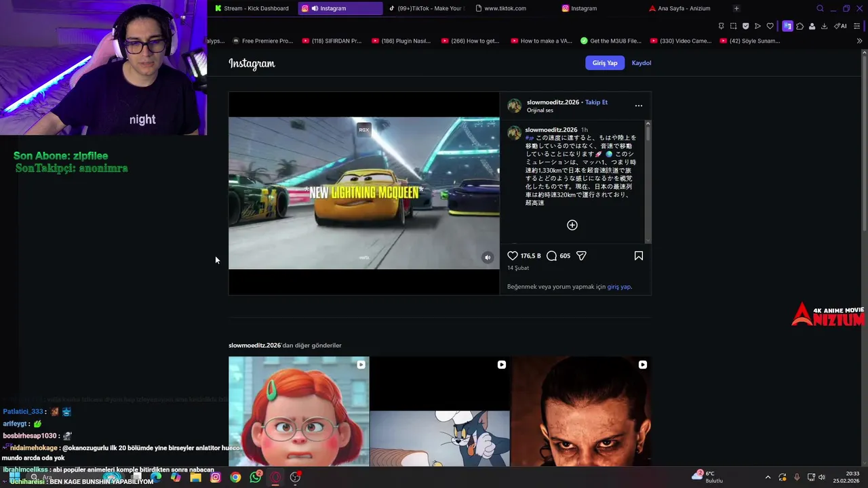Viewport: 868px width, 488px height.
Task: Switch to the Ana Sayfa - Anizium tab
Action: pos(684,8)
